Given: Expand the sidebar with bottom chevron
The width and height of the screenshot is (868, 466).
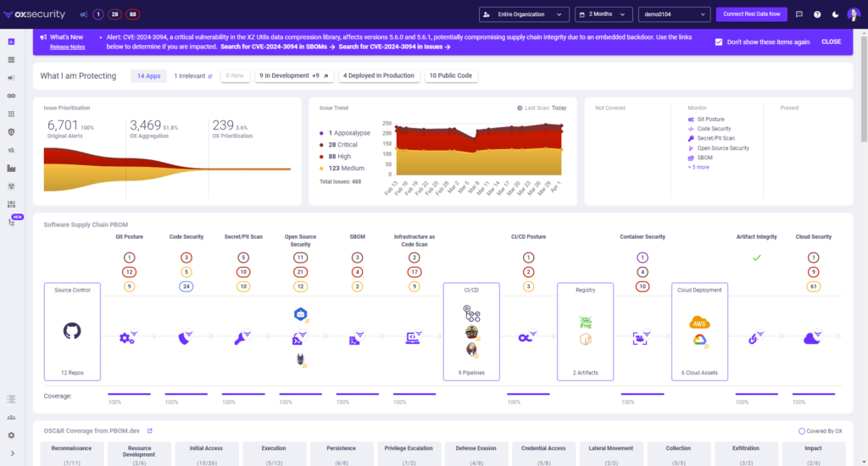Looking at the screenshot, I should click(x=12, y=454).
